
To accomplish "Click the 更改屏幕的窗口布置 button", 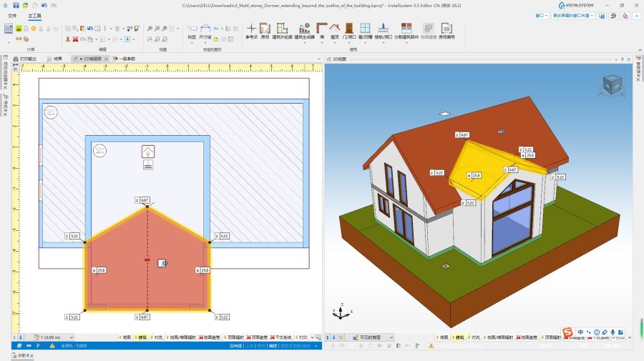I will [x=574, y=14].
